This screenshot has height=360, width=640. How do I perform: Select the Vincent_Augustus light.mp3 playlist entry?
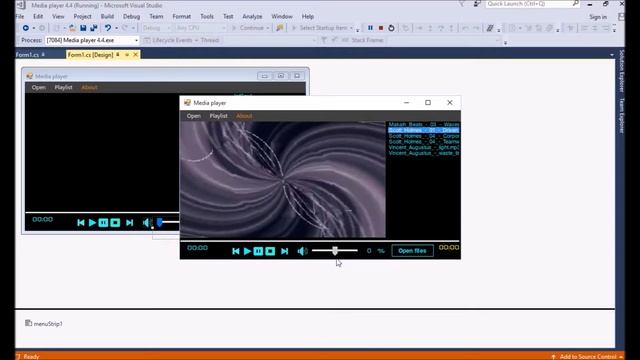[424, 147]
